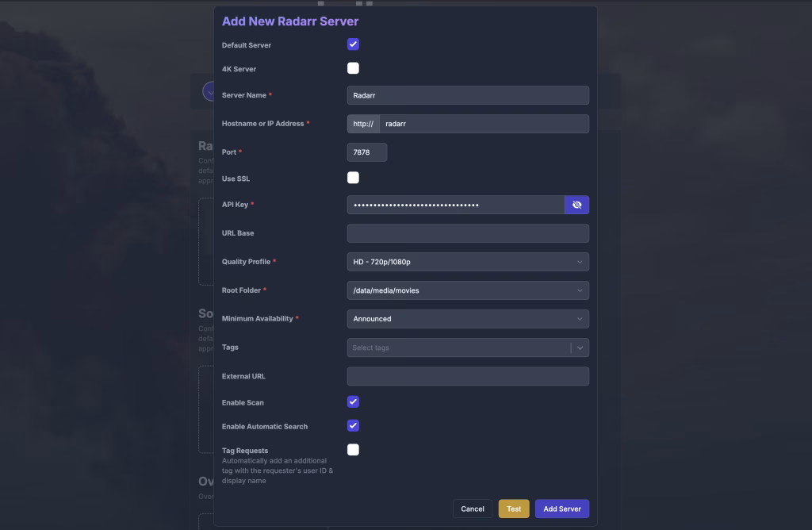The height and width of the screenshot is (530, 812).
Task: Disable the Enable Scan checkbox
Action: click(353, 401)
